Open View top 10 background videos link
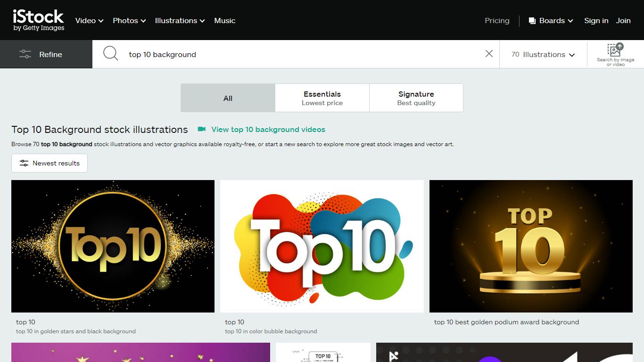644x362 pixels. coord(268,129)
